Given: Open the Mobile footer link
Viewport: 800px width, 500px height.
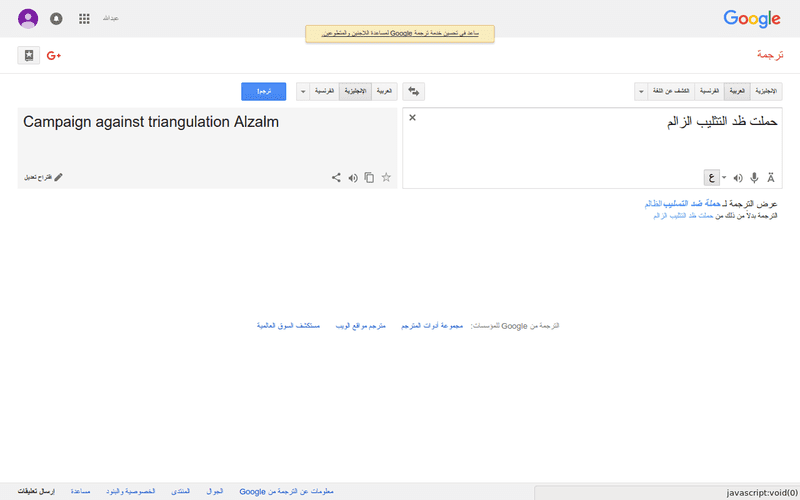Looking at the screenshot, I should [215, 492].
